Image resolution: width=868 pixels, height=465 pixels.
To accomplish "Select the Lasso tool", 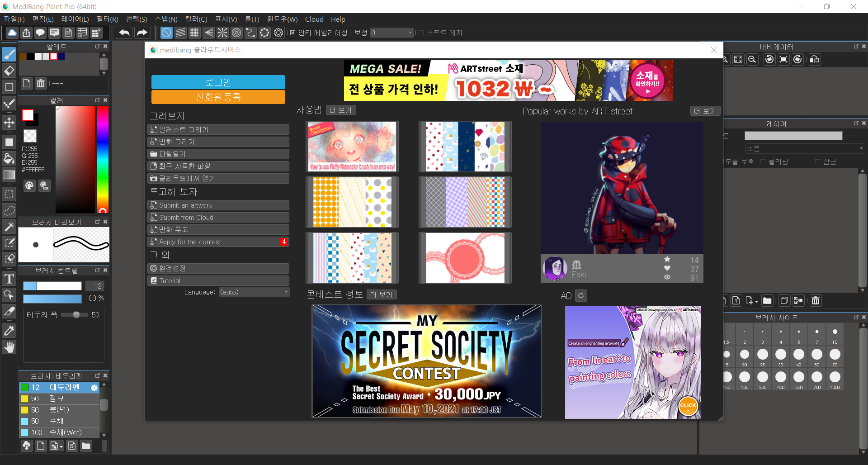I will (9, 210).
